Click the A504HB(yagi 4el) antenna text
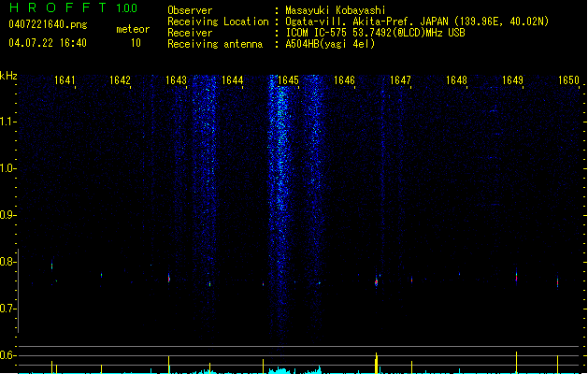Screen dimensions: 588x374 (x=330, y=44)
